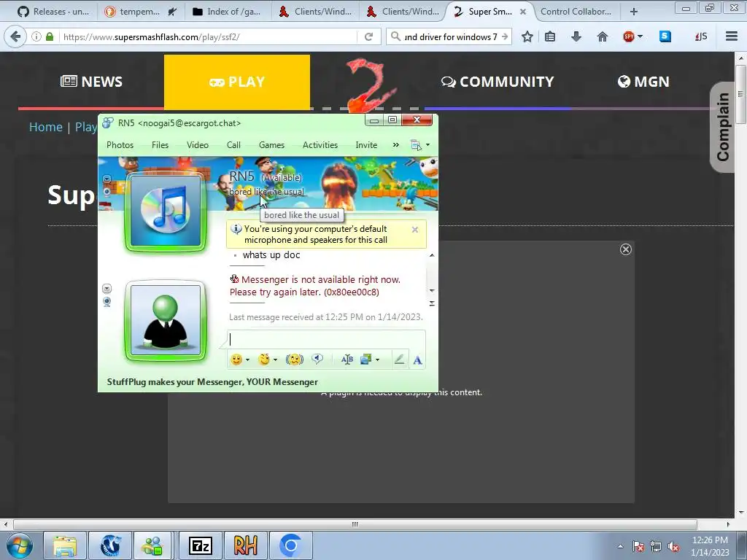Expand options arrow beside the RN5 display picture

click(x=107, y=179)
